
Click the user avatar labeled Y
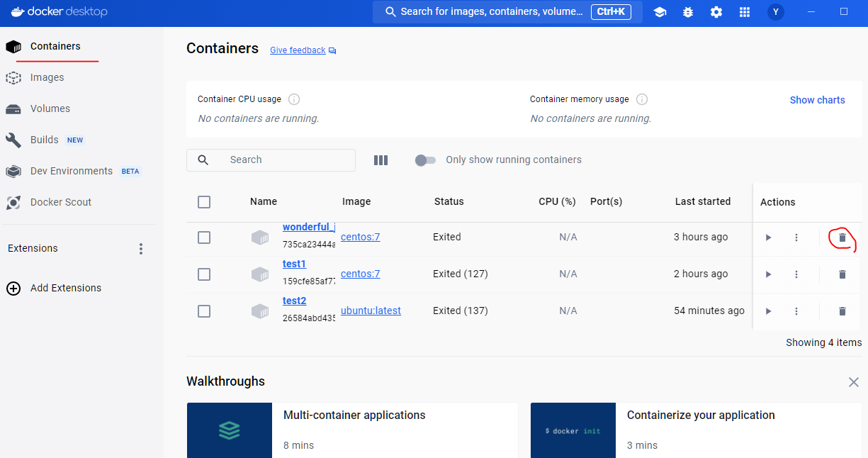point(776,12)
